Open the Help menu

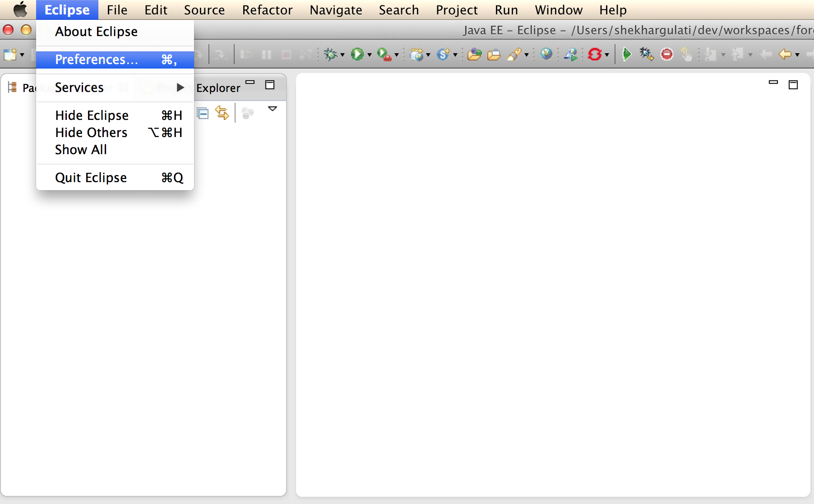(613, 10)
